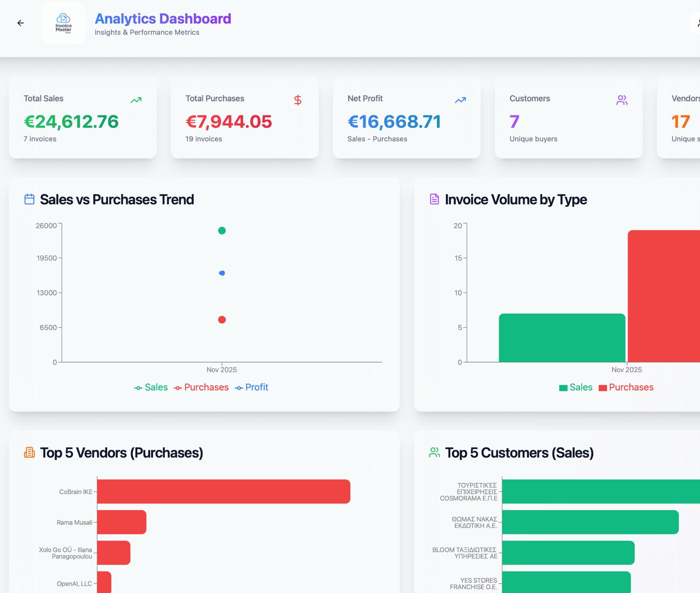This screenshot has height=593, width=700.
Task: Click the Customers people icon
Action: pyautogui.click(x=622, y=100)
